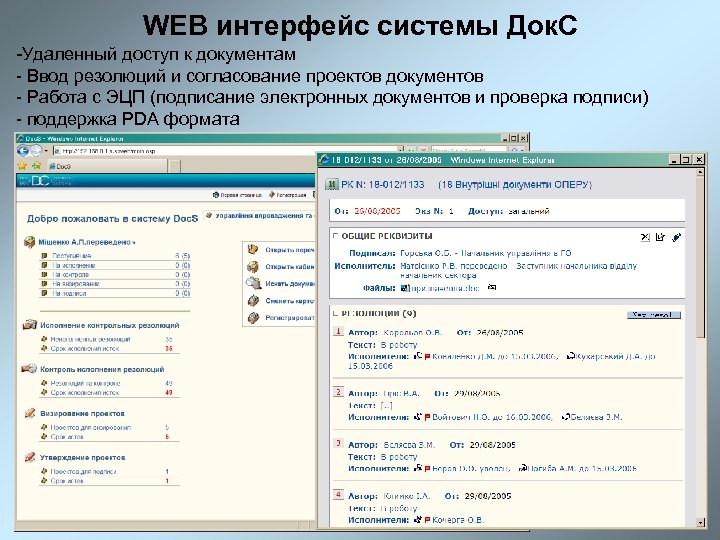Toggle the РЕЗОЛЮЦИИ section box
The height and width of the screenshot is (540, 720).
click(335, 313)
